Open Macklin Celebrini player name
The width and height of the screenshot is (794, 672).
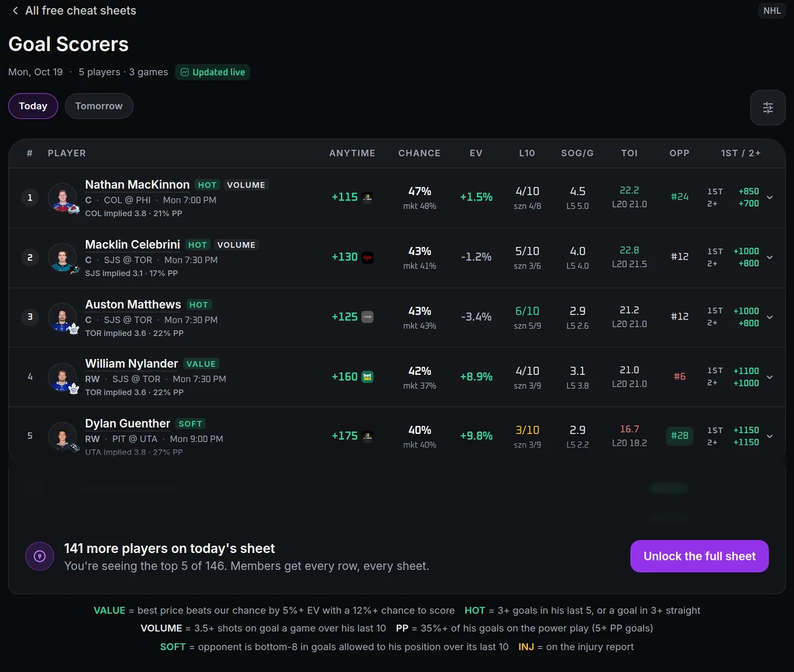(x=132, y=245)
